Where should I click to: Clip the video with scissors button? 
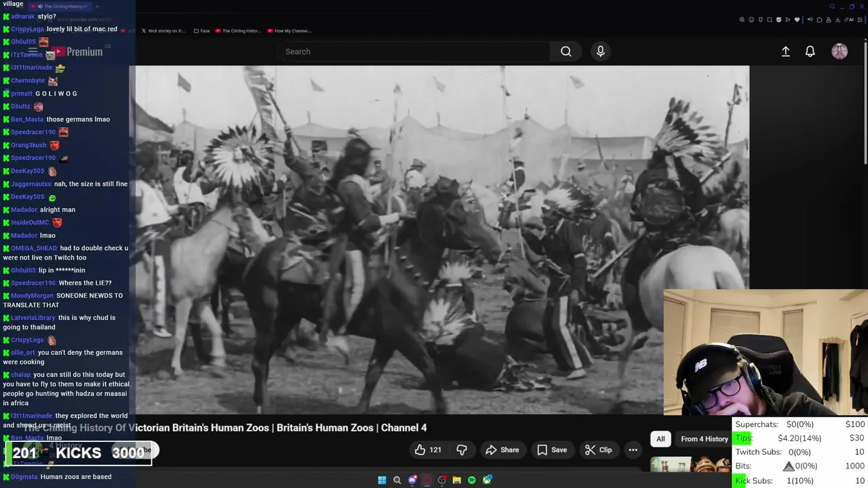pos(598,450)
